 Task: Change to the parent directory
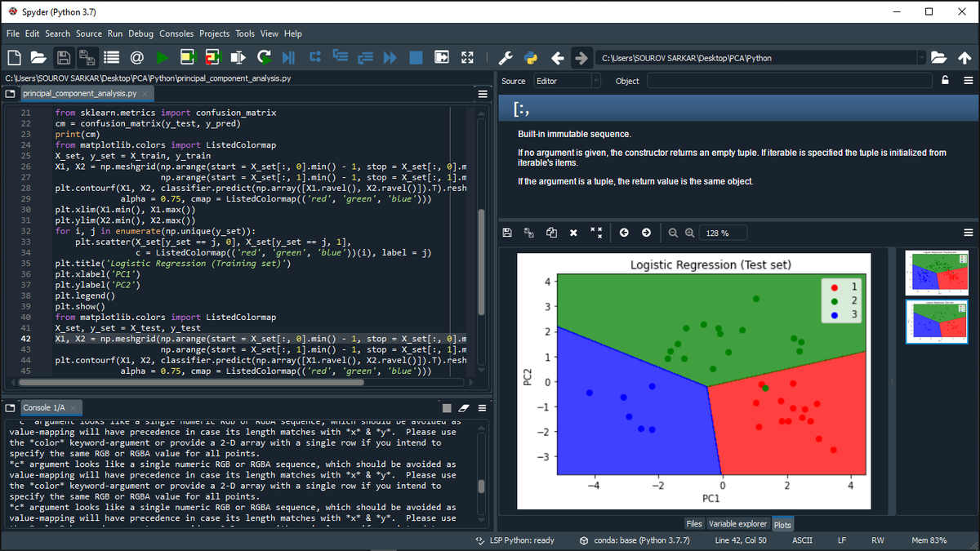(x=964, y=58)
